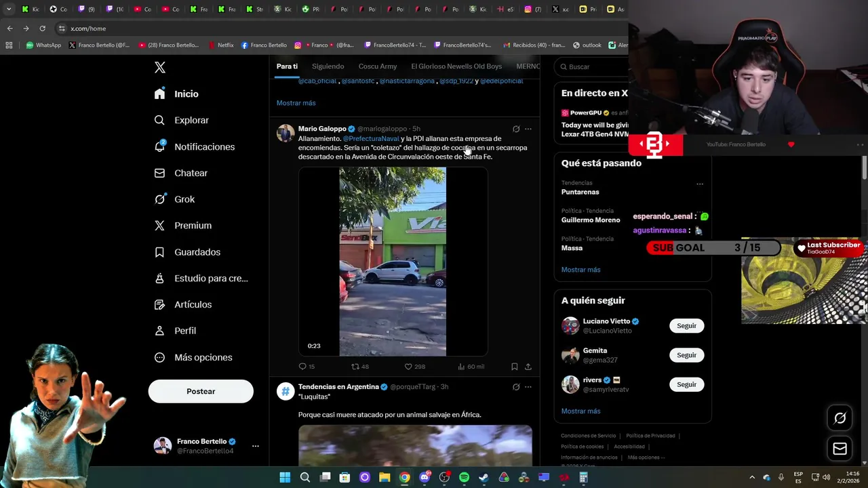Reload the page in Chrome
This screenshot has height=488, width=868.
coord(42,28)
